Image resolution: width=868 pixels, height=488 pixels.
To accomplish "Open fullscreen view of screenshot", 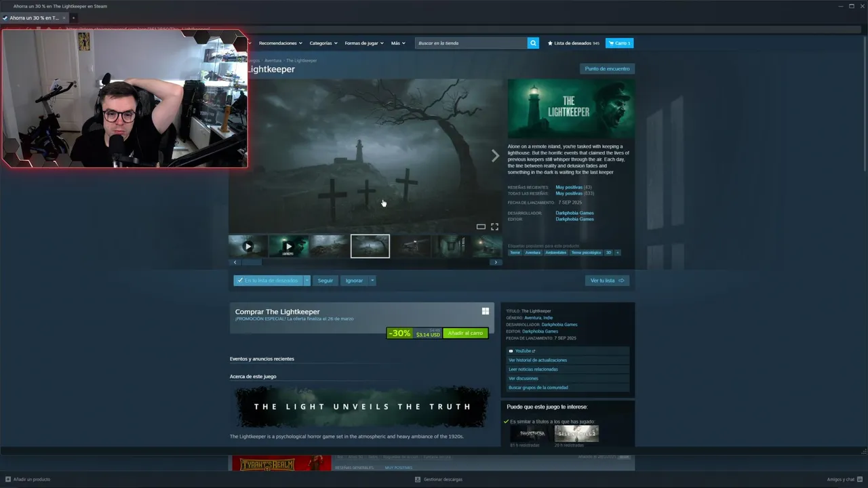I will pos(494,226).
